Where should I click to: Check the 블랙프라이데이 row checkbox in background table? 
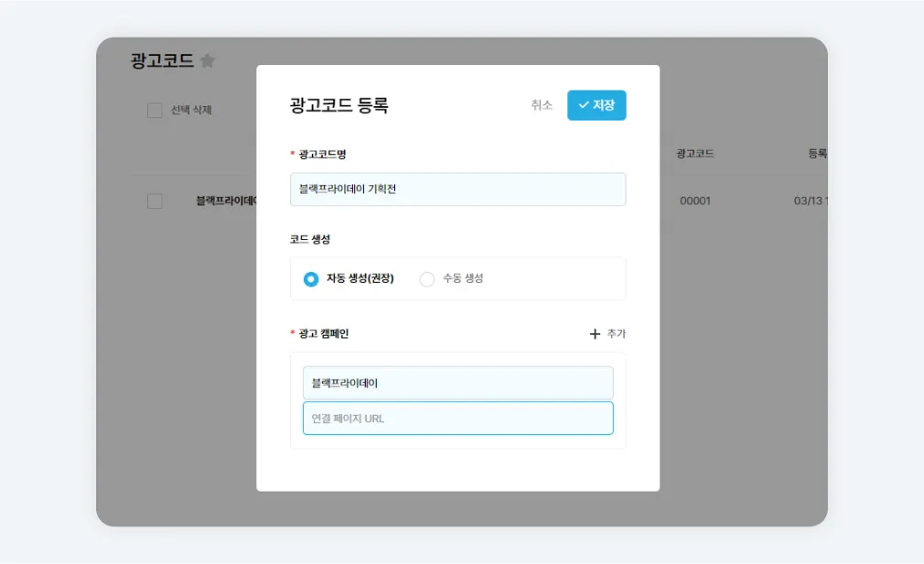tap(155, 201)
